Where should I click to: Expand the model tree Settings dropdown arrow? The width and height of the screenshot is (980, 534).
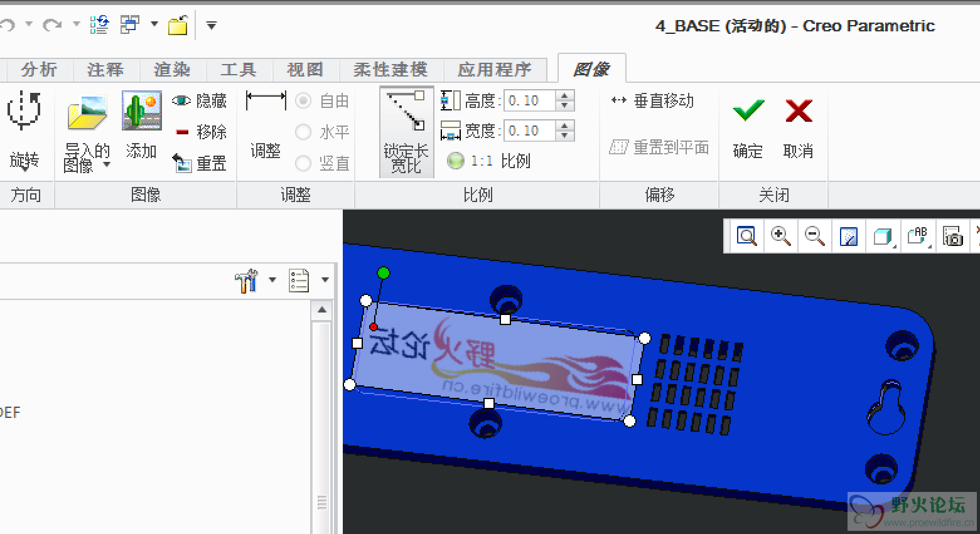pyautogui.click(x=272, y=280)
